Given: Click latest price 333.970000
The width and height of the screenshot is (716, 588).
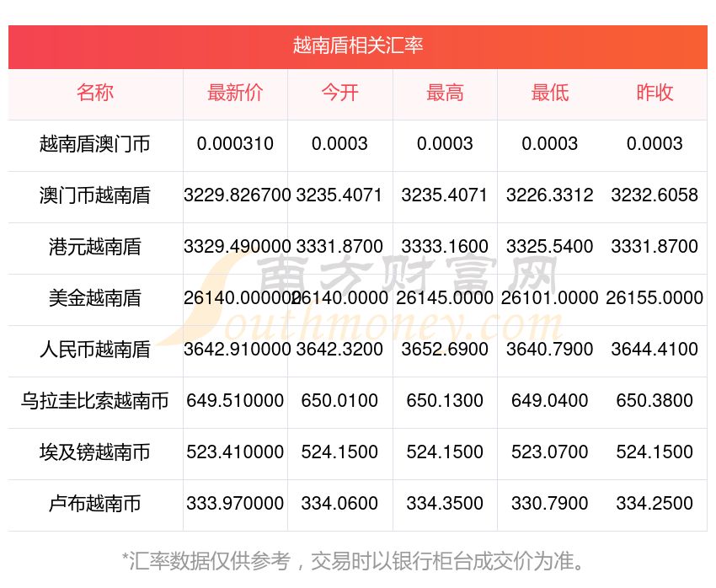Looking at the screenshot, I should (x=235, y=503).
